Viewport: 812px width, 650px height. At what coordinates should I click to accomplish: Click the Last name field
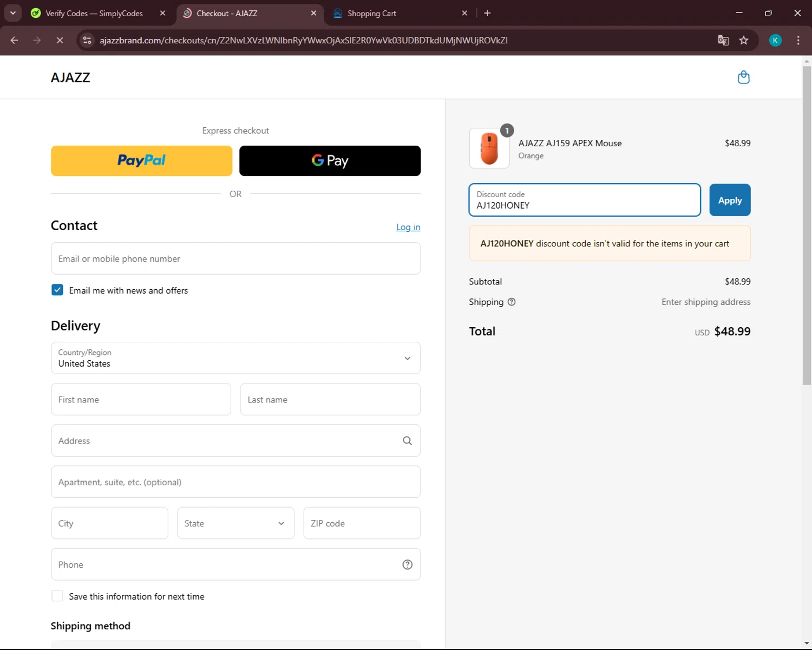click(330, 399)
